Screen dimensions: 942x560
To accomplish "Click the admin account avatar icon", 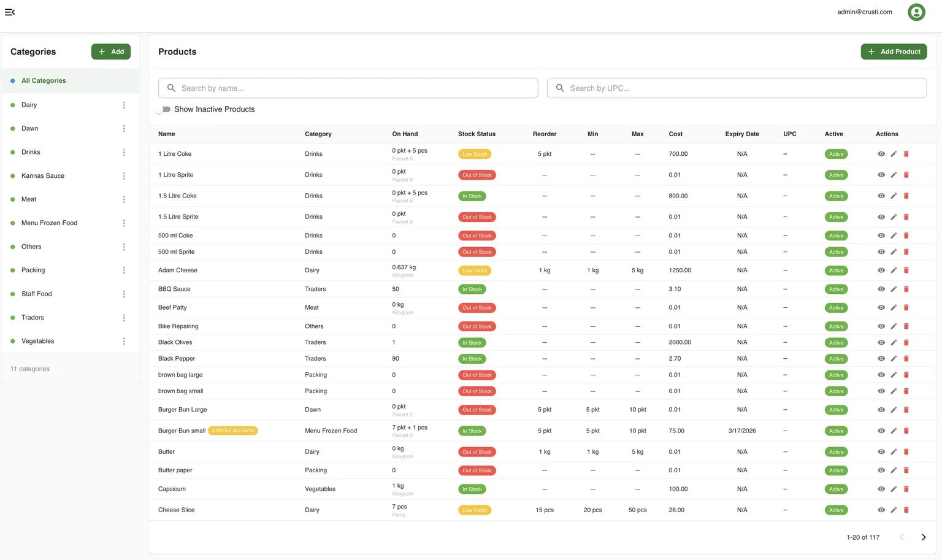I will click(x=916, y=12).
